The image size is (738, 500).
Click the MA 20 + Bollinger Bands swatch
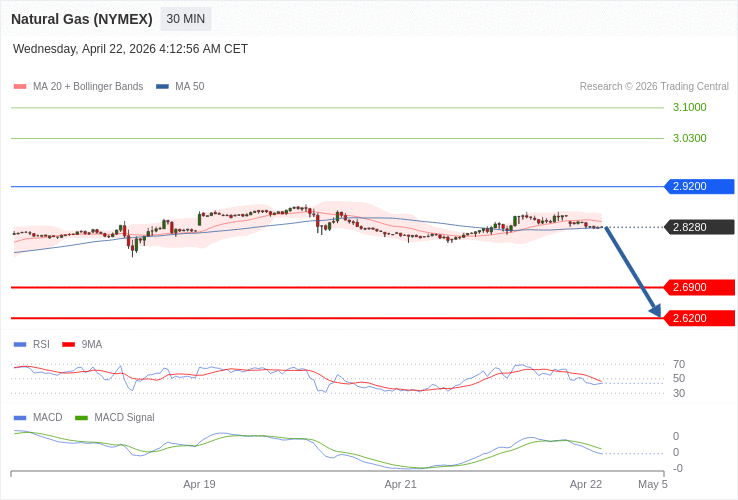[x=20, y=87]
